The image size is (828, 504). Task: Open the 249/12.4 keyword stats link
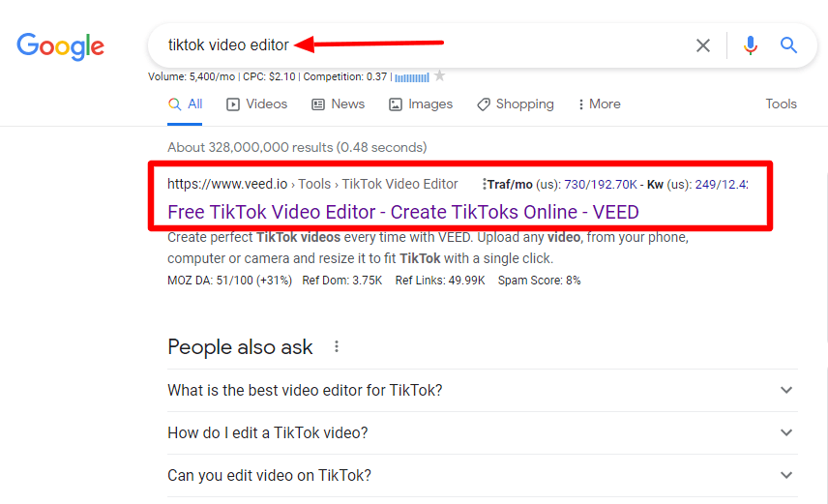click(x=722, y=185)
